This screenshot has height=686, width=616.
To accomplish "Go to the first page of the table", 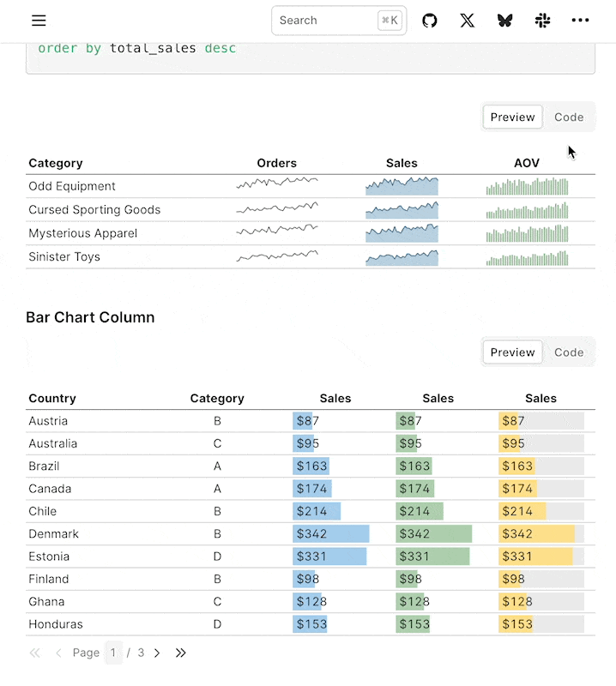I will pyautogui.click(x=35, y=653).
